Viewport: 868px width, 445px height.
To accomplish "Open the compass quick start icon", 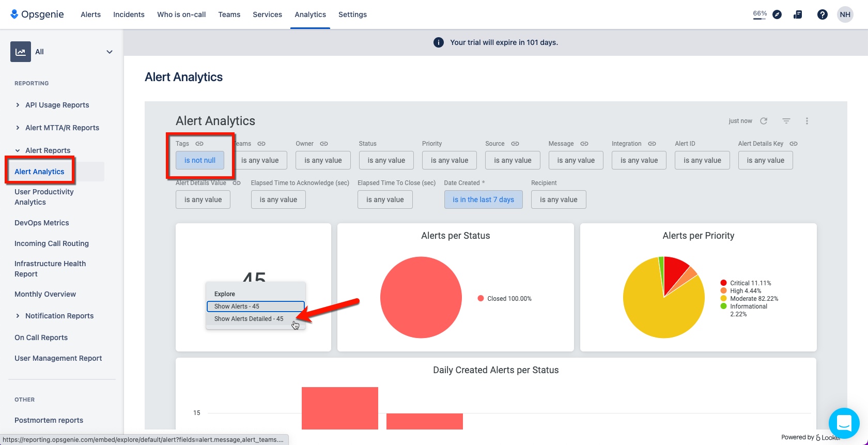I will pos(777,14).
